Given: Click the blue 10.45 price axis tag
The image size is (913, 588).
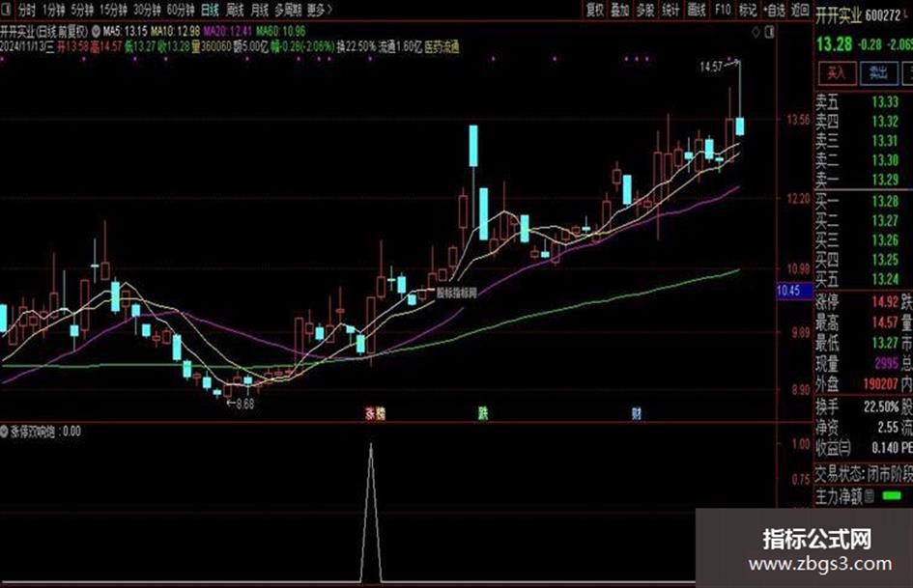Looking at the screenshot, I should 794,291.
